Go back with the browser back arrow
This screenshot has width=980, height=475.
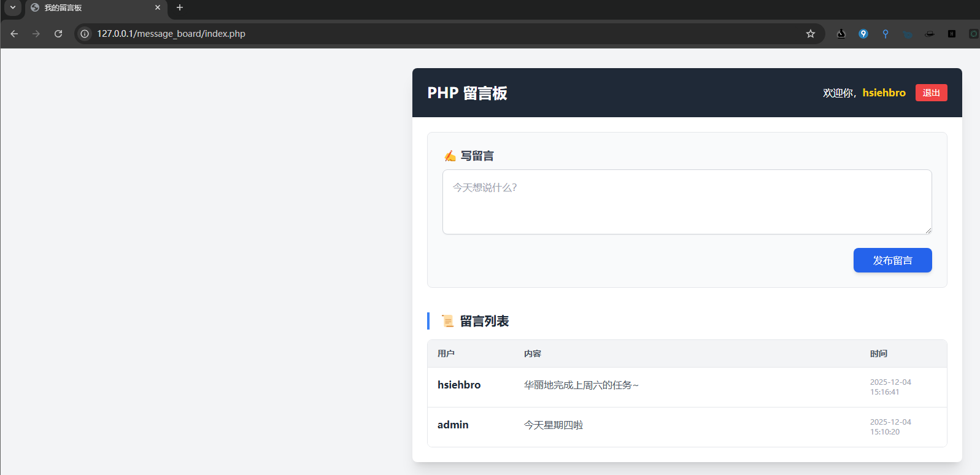pyautogui.click(x=14, y=34)
